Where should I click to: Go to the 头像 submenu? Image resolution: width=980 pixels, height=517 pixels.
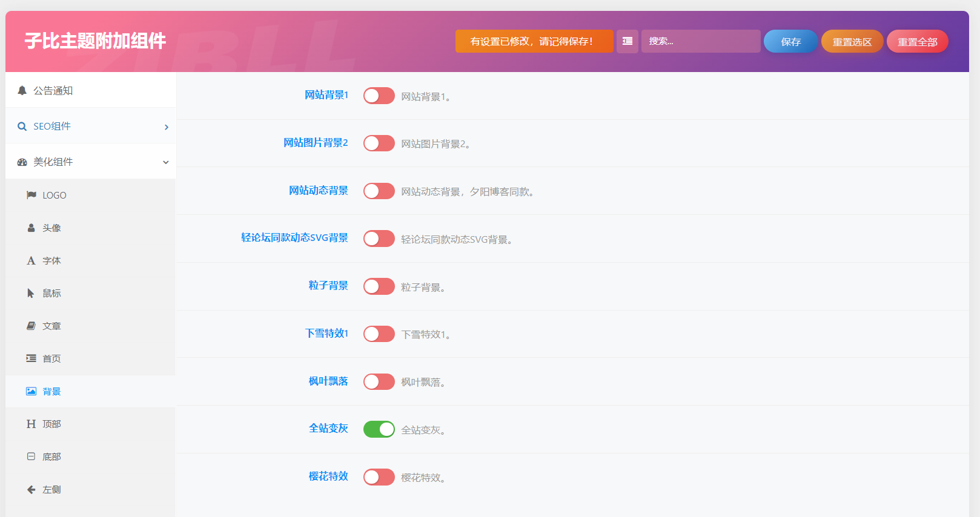(91, 228)
